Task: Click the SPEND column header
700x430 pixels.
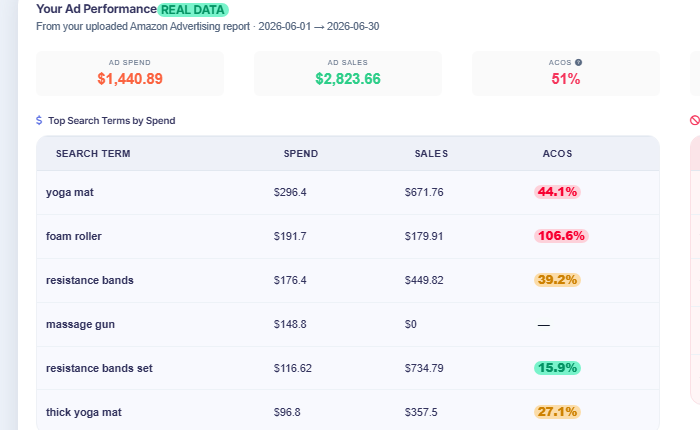Action: coord(301,154)
